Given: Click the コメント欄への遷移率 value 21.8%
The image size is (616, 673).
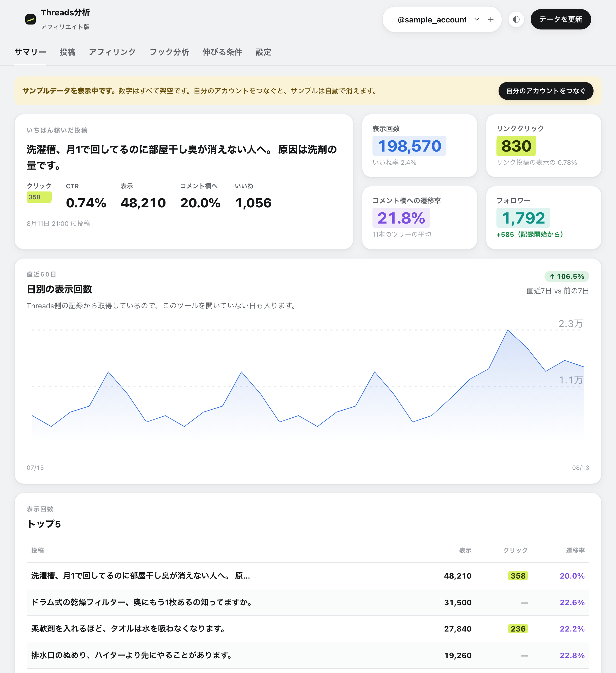Looking at the screenshot, I should [401, 218].
